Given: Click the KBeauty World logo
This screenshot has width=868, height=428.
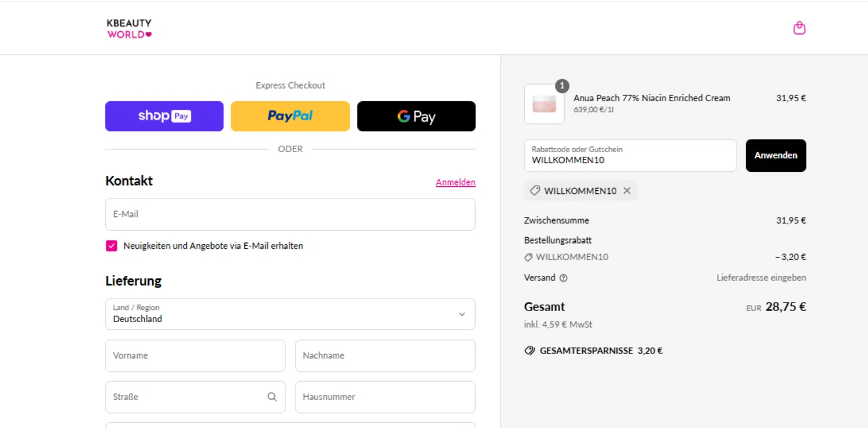Looking at the screenshot, I should (x=129, y=28).
